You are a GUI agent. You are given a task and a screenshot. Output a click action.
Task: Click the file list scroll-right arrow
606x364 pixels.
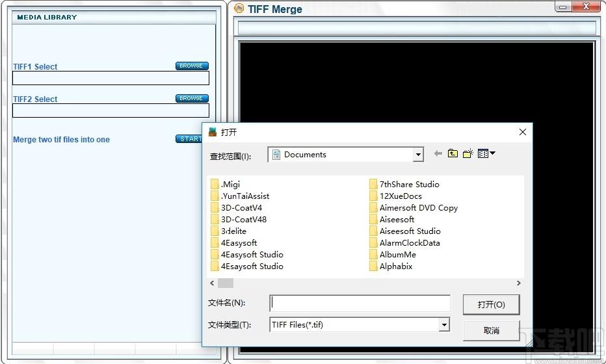coord(519,283)
